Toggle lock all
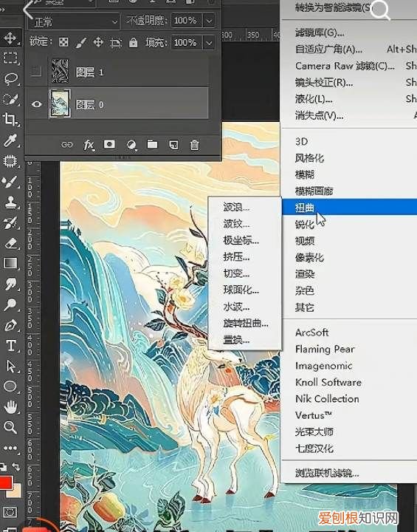This screenshot has height=532, width=417. [x=134, y=42]
